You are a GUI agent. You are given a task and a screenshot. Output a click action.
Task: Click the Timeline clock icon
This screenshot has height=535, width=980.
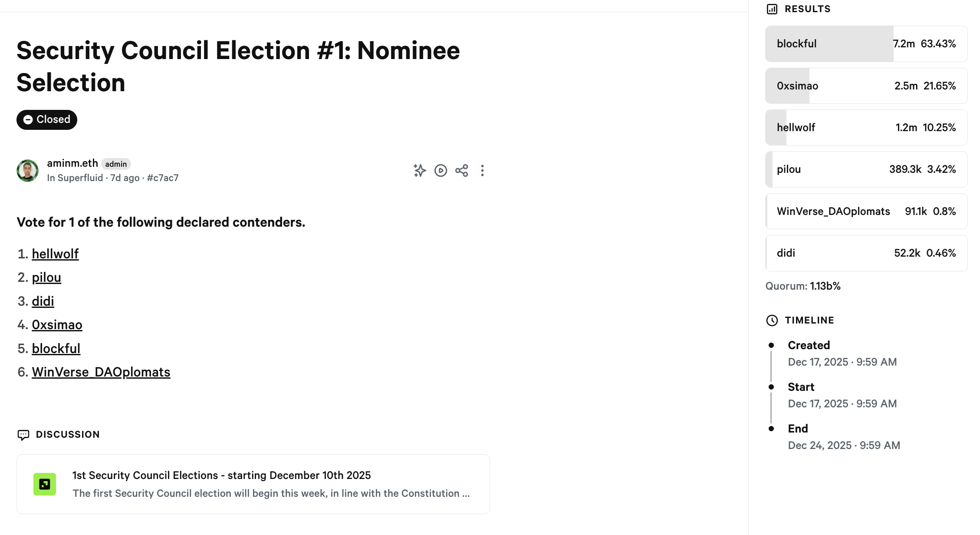772,320
